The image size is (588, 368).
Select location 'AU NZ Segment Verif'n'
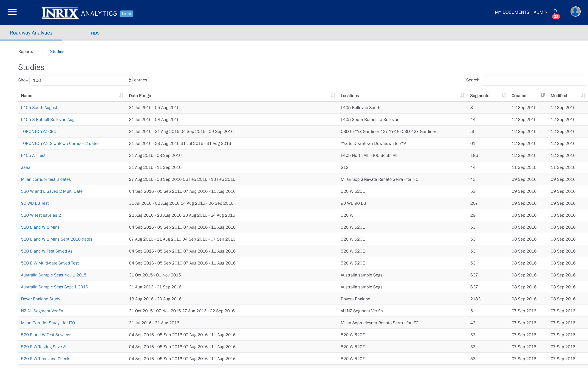tap(362, 311)
